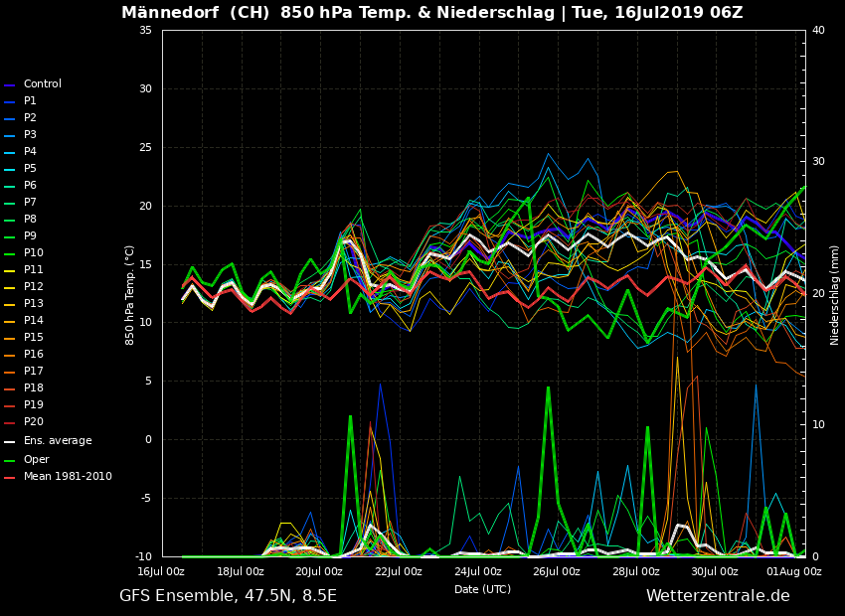This screenshot has width=845, height=616.
Task: Click the 20Jul 00z date tick
Action: coord(318,571)
